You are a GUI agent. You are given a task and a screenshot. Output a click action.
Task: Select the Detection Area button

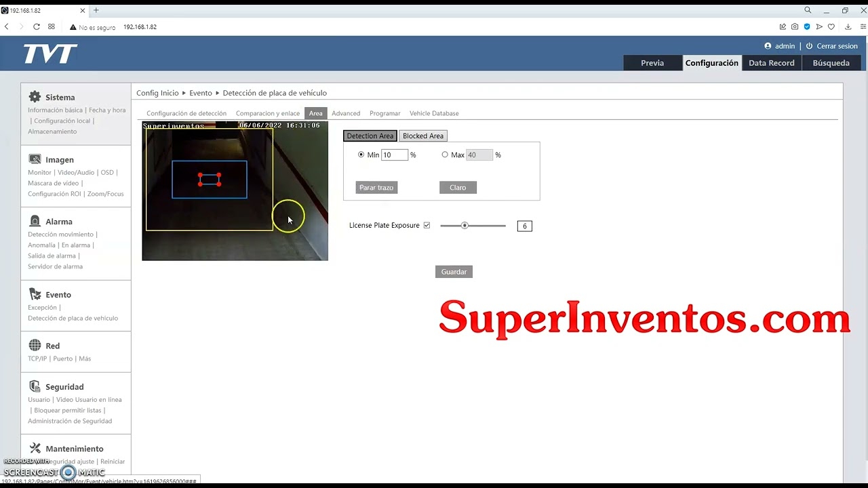(370, 136)
